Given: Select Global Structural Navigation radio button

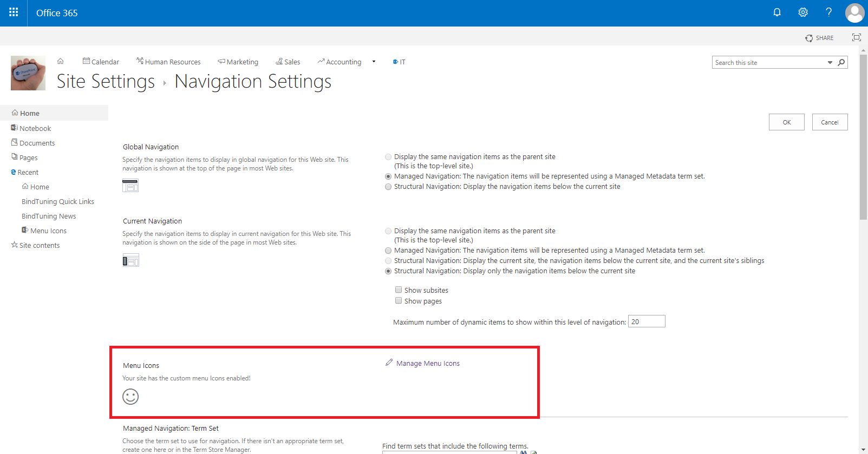Looking at the screenshot, I should pyautogui.click(x=388, y=187).
